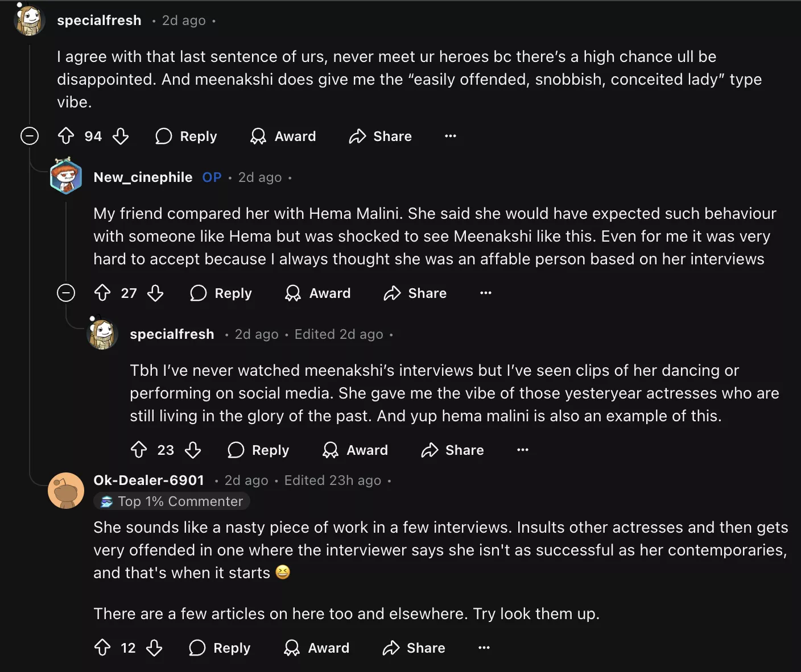
Task: Reply to specialfresh's 94-point comment
Action: coord(187,136)
